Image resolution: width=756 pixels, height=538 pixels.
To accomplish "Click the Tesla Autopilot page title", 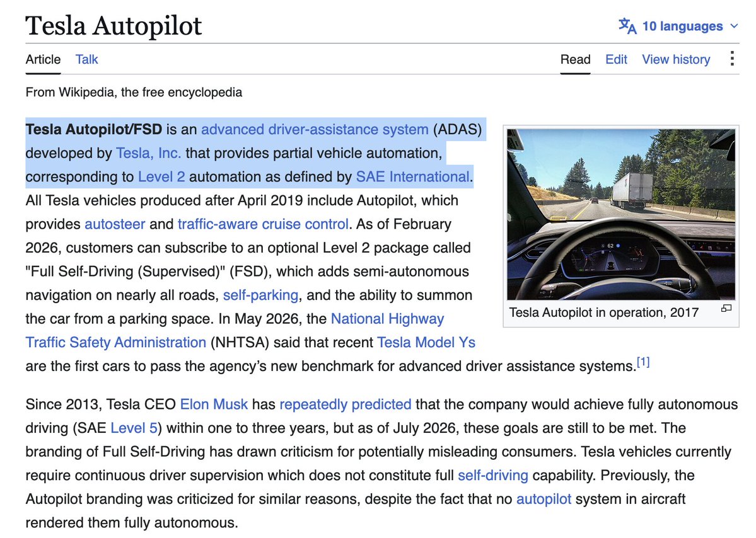I will click(x=113, y=26).
